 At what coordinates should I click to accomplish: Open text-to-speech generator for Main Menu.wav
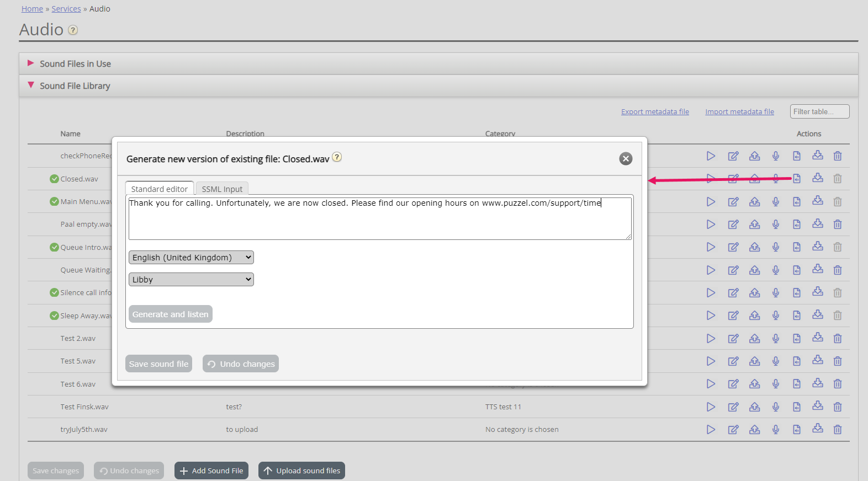797,202
